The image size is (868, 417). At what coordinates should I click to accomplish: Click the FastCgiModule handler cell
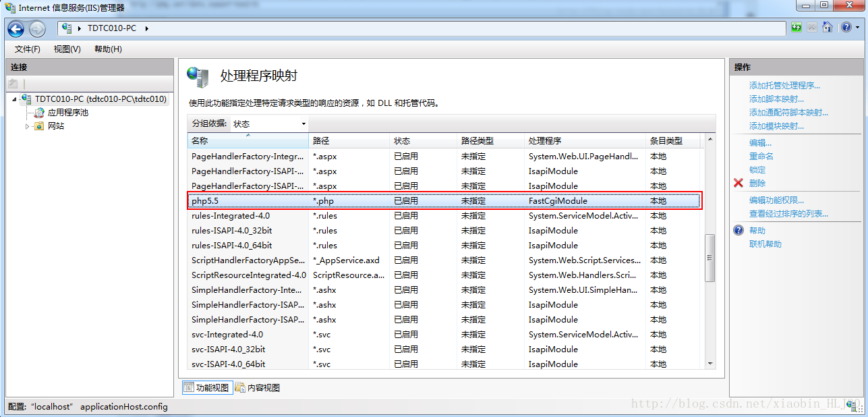point(558,200)
